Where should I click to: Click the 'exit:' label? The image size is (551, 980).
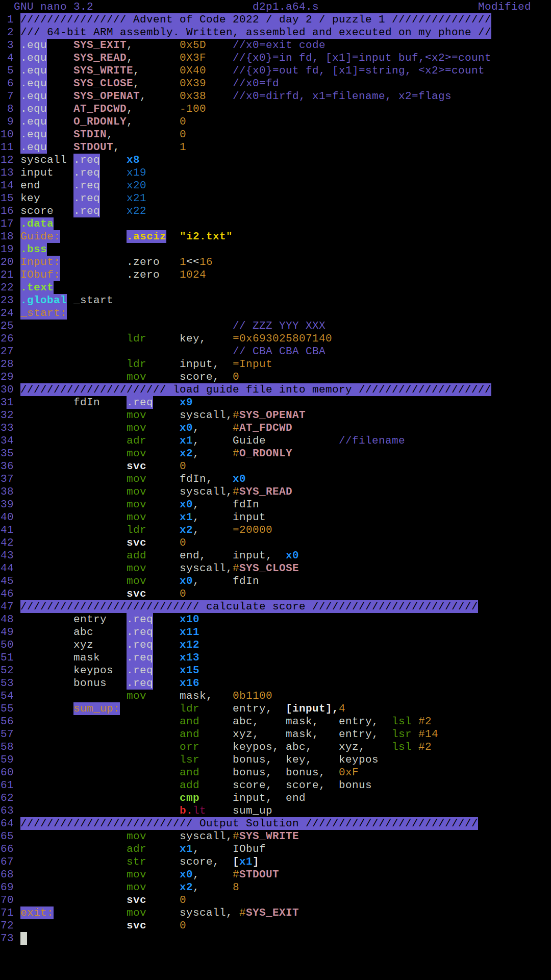pyautogui.click(x=37, y=913)
